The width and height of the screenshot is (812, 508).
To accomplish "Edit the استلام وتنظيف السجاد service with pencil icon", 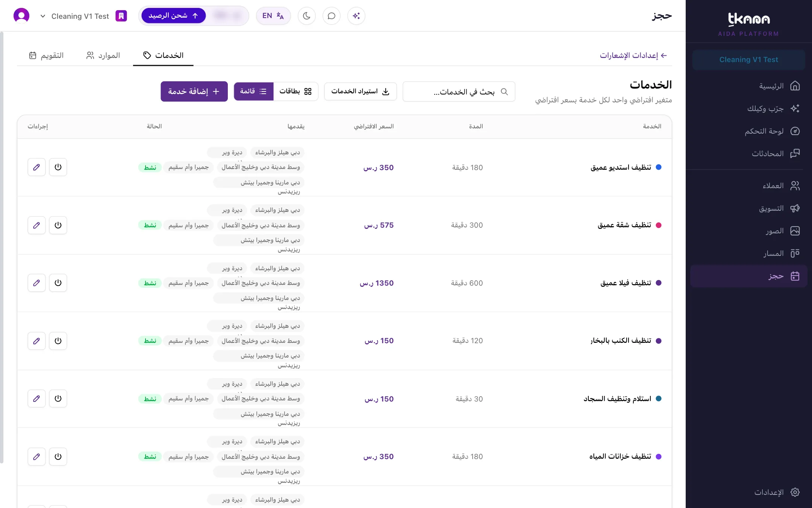I will [36, 398].
